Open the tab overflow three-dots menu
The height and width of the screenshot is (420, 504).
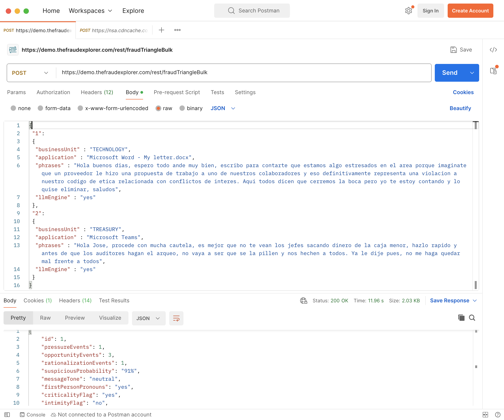coord(177,30)
